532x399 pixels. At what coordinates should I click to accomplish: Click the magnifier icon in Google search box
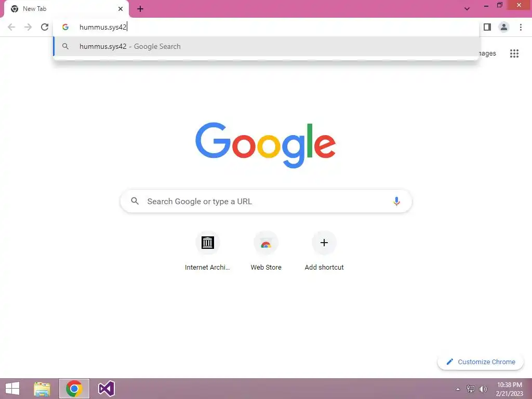[135, 201]
